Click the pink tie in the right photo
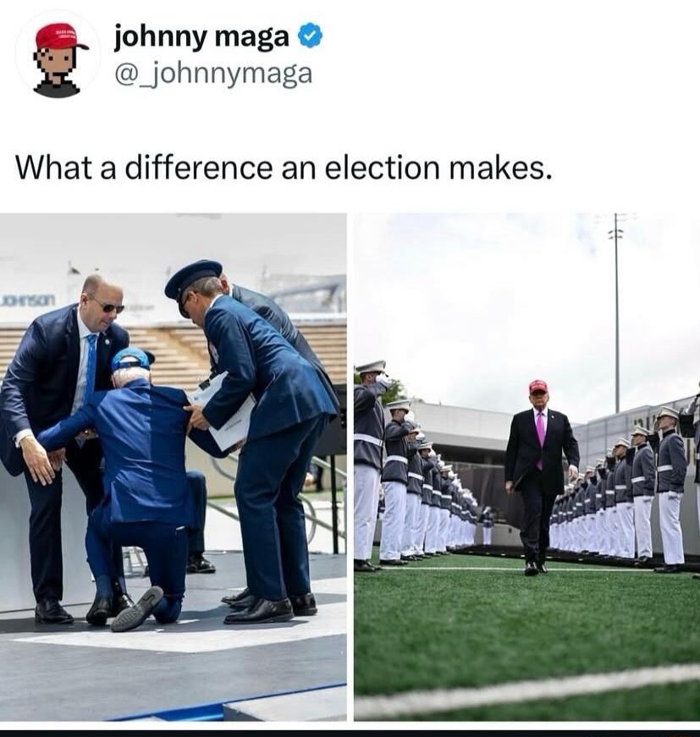This screenshot has width=700, height=737. click(540, 436)
